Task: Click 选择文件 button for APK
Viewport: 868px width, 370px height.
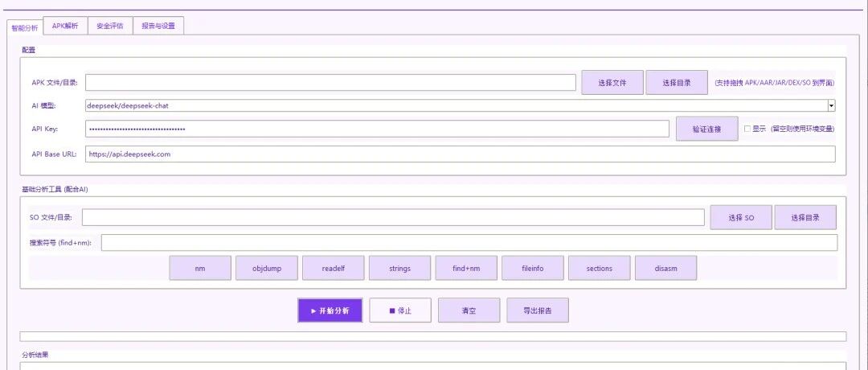Action: click(612, 83)
